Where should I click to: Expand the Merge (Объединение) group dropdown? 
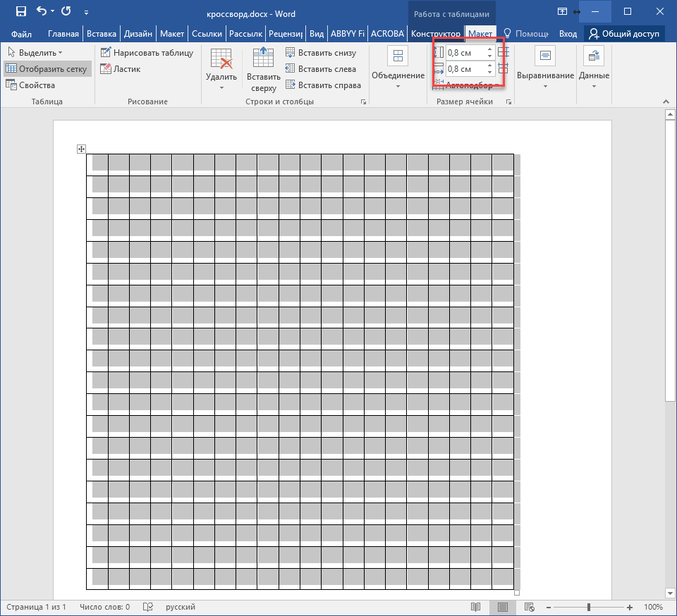pyautogui.click(x=398, y=76)
